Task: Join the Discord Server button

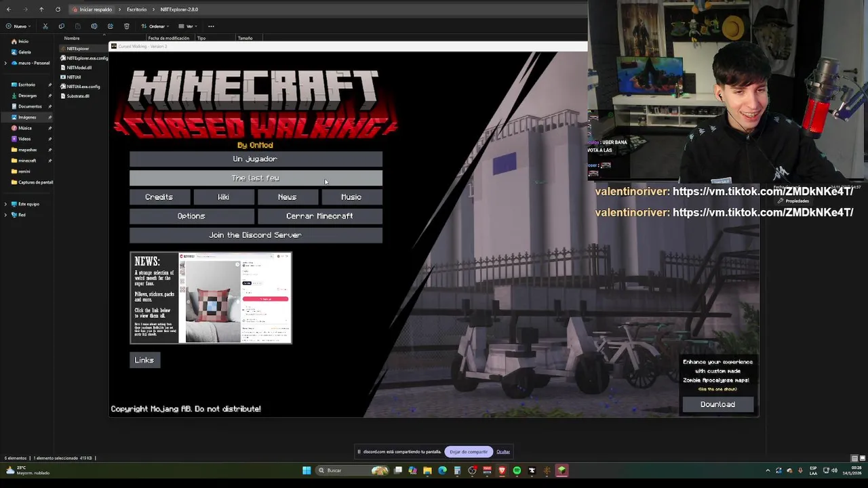Action: click(256, 235)
